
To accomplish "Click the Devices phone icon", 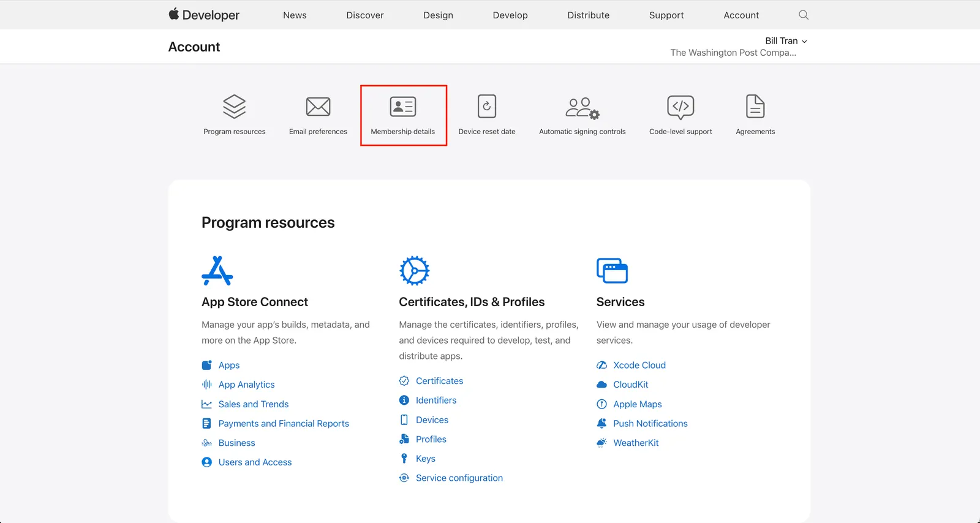I will pos(404,420).
